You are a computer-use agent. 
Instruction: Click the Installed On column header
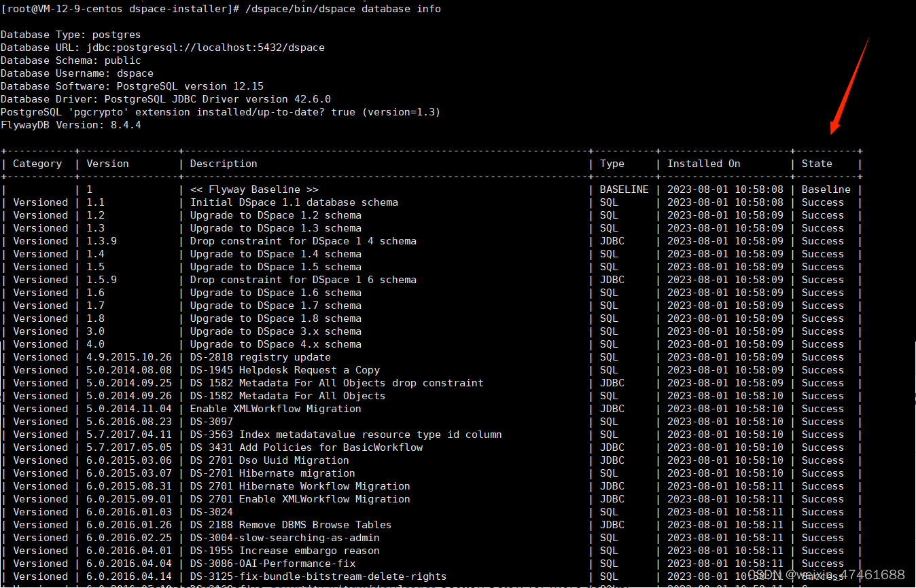(x=703, y=163)
